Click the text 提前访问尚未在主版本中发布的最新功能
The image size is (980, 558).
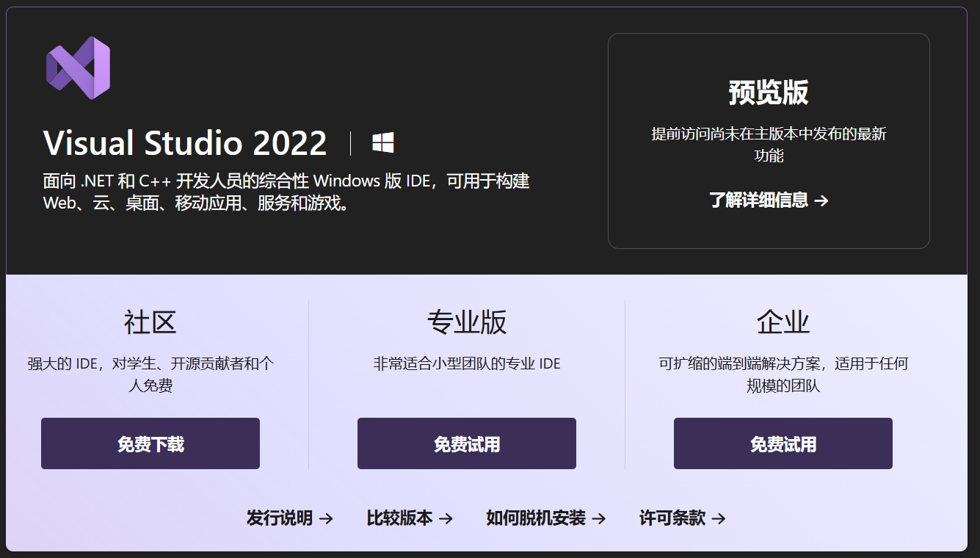[x=769, y=145]
